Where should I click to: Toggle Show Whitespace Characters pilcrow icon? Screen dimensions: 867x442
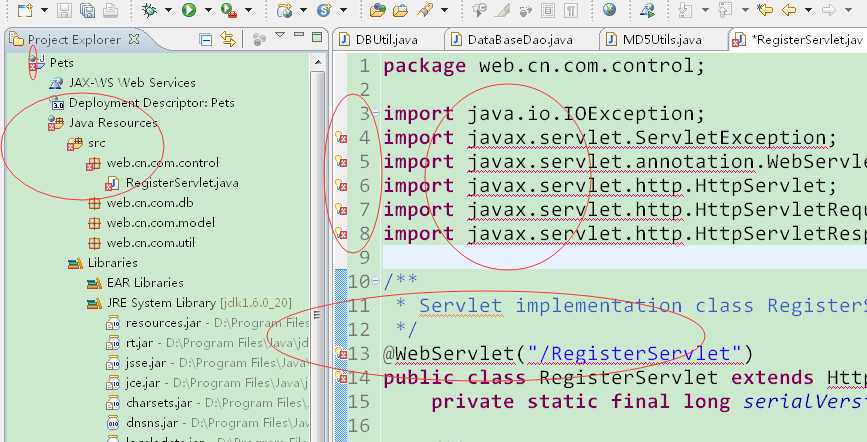572,10
